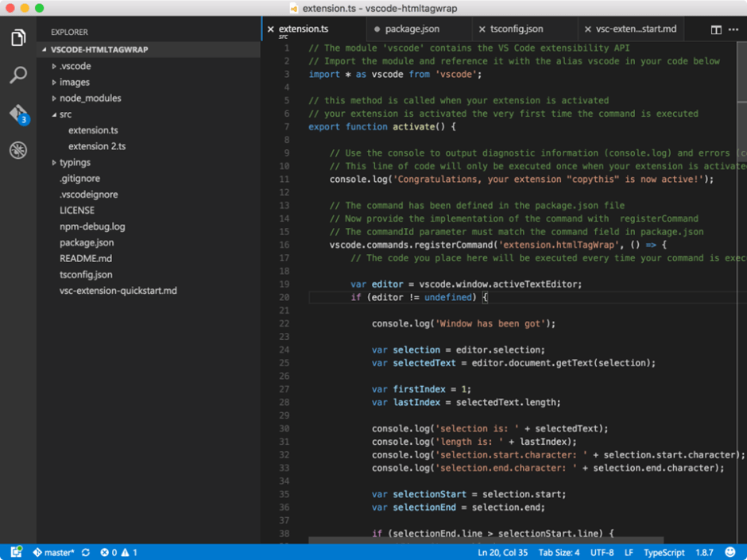Click the 'activate' function name on line 7
Image resolution: width=747 pixels, height=560 pixels.
[413, 126]
